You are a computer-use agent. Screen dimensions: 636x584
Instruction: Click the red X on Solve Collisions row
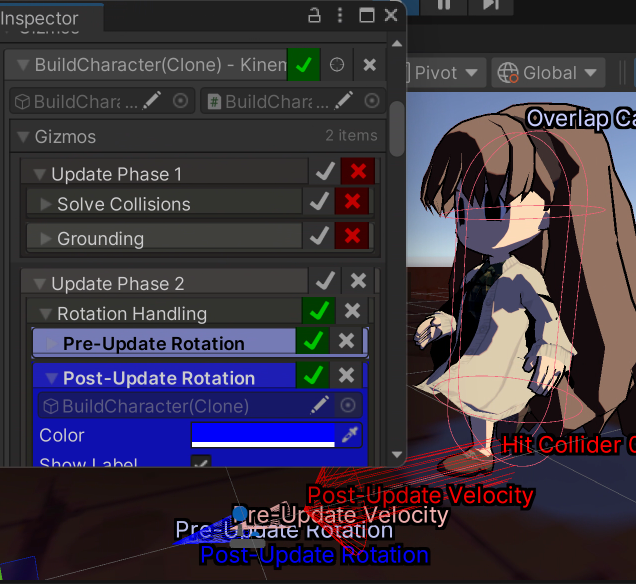click(x=352, y=202)
